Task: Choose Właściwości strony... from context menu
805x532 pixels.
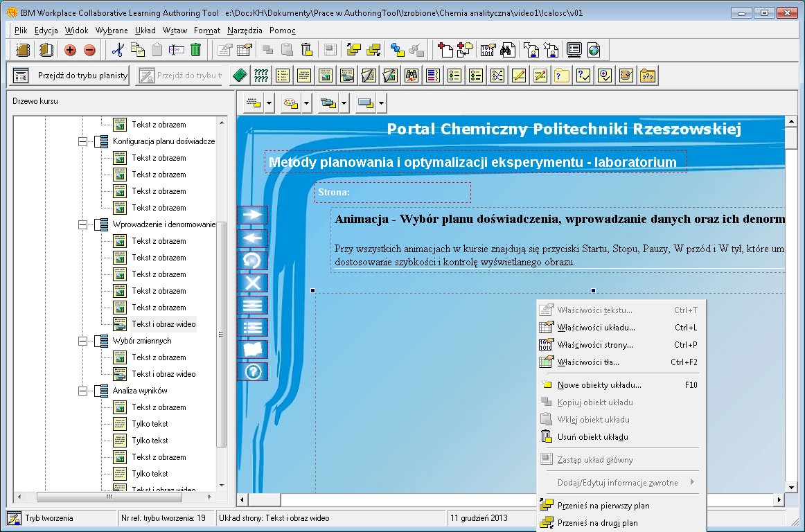Action: [621, 345]
